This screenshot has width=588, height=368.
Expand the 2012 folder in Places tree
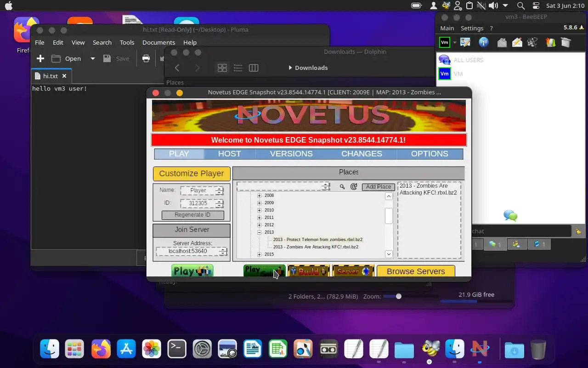(259, 225)
